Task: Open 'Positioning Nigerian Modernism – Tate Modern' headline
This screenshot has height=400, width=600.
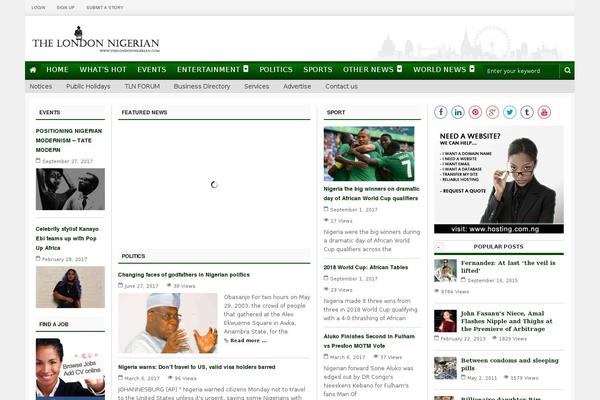Action: coord(69,140)
